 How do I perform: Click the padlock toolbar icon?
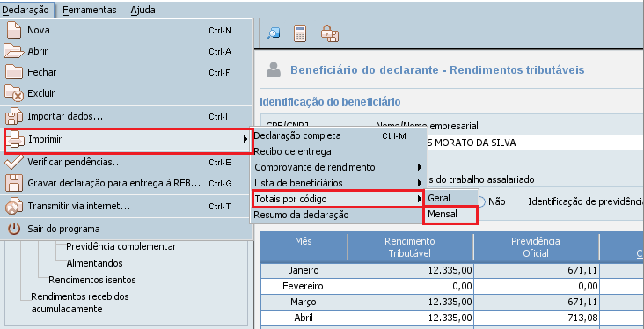pos(330,33)
